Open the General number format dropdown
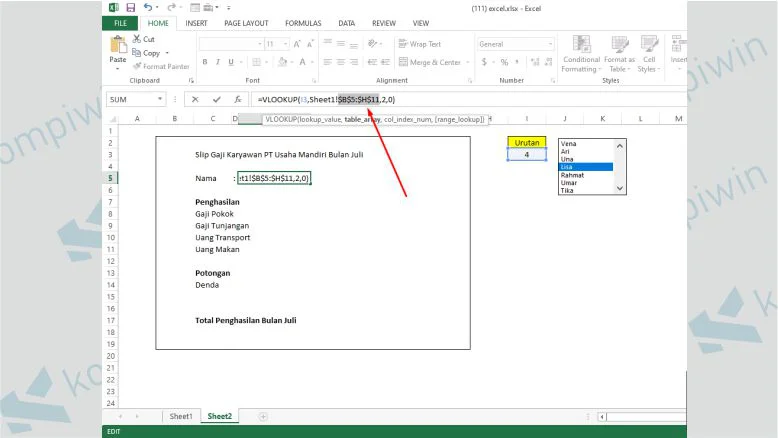778x438 pixels. 549,44
